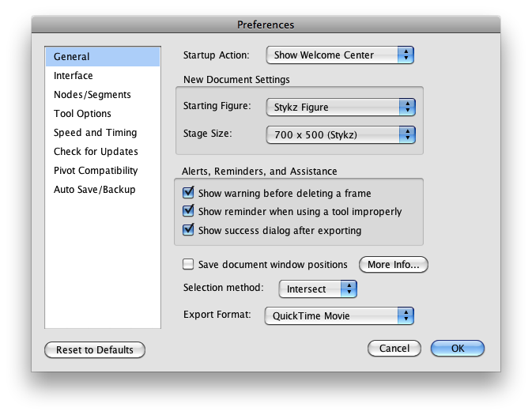
Task: Expand the Starting Figure dropdown
Action: [x=341, y=108]
